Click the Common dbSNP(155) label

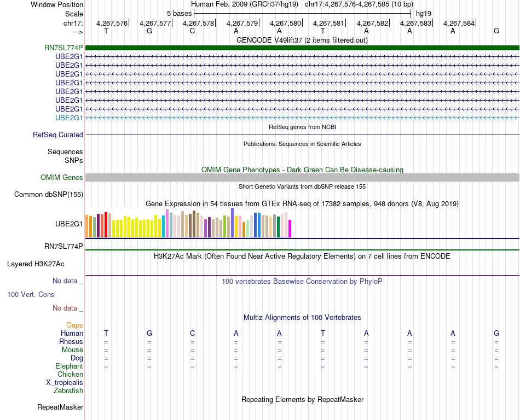49,195
